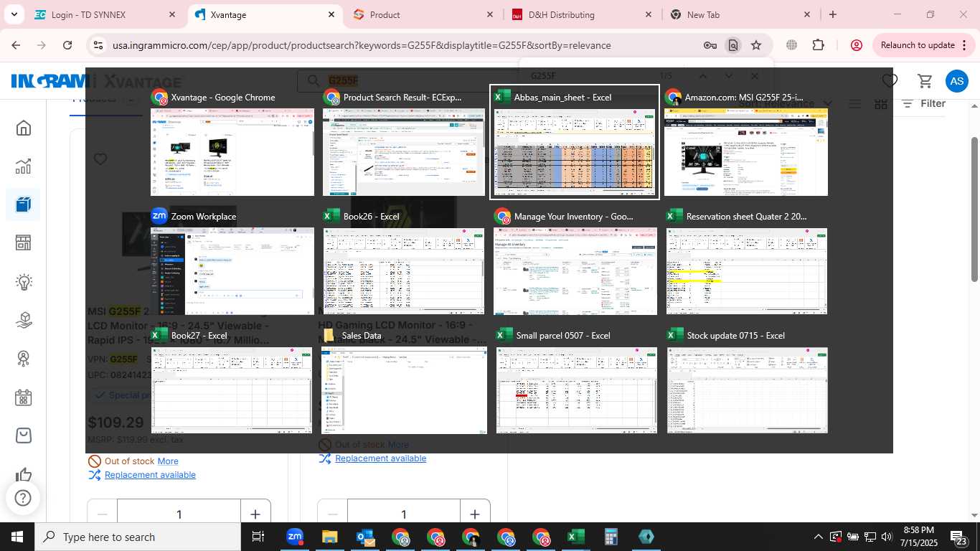Open Task View on the taskbar
980x551 pixels.
pos(258,537)
